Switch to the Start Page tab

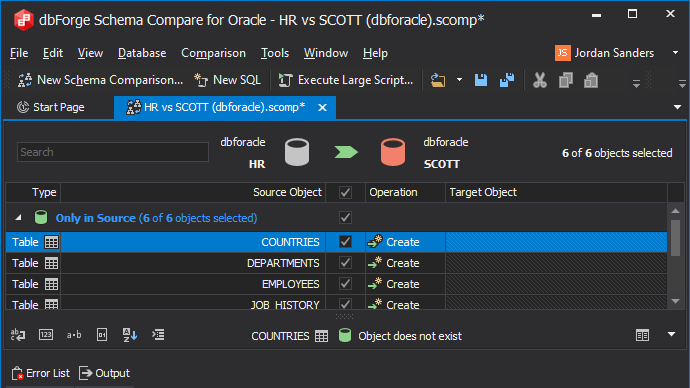(x=51, y=107)
